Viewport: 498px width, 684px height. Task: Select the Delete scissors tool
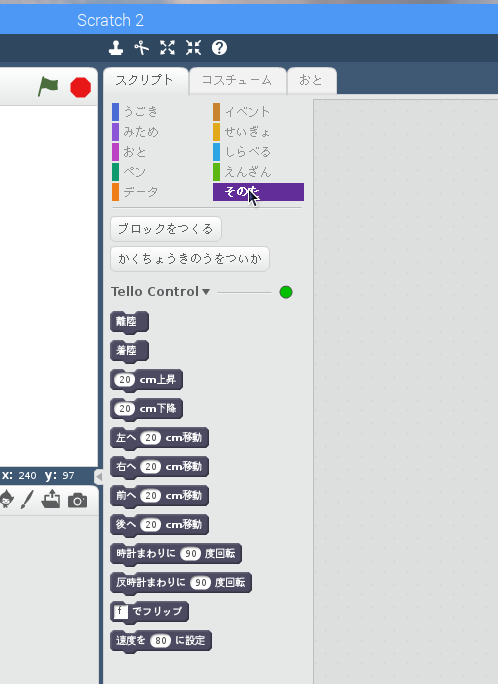tap(141, 48)
